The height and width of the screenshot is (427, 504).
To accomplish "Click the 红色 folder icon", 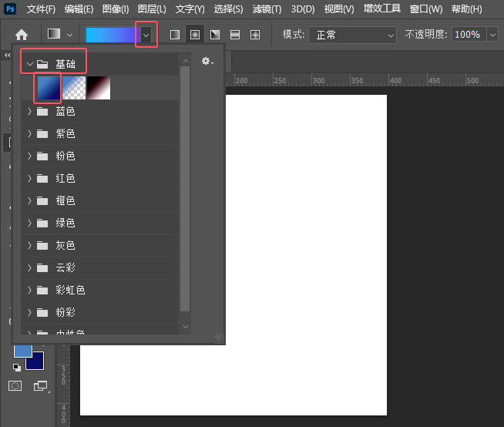I will tap(42, 179).
